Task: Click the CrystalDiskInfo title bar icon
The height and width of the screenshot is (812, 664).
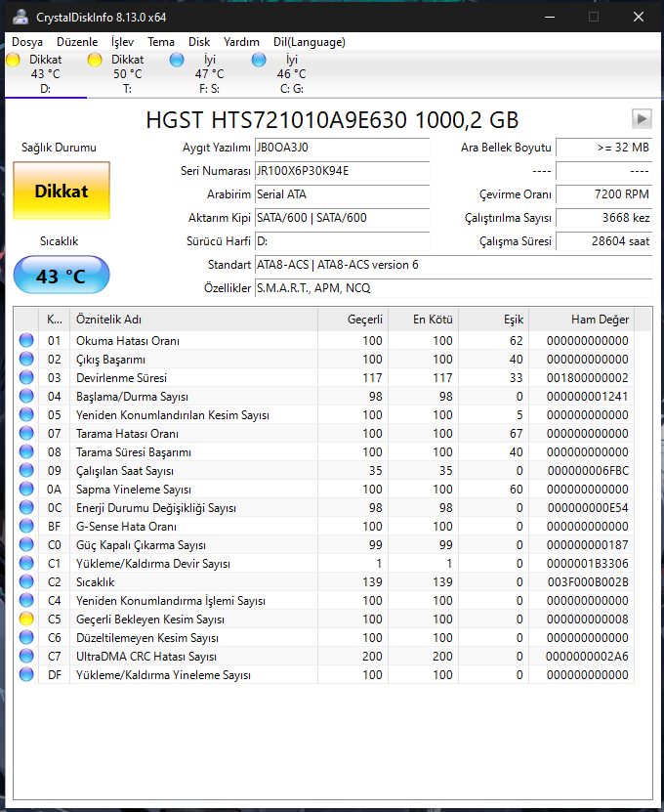Action: (21, 17)
